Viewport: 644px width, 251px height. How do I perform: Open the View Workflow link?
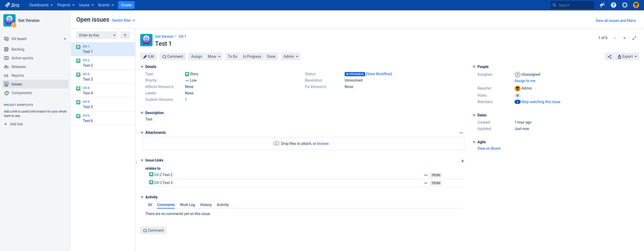coord(380,74)
